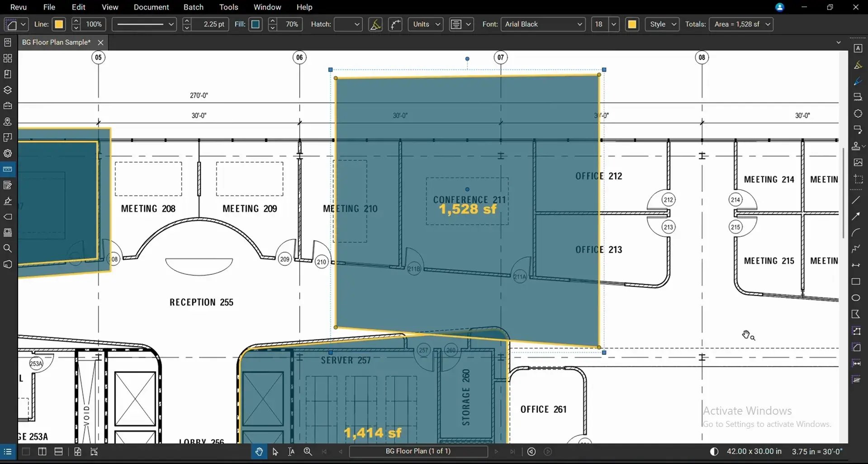Toggle the markups list button
This screenshot has width=868, height=464.
click(x=8, y=452)
